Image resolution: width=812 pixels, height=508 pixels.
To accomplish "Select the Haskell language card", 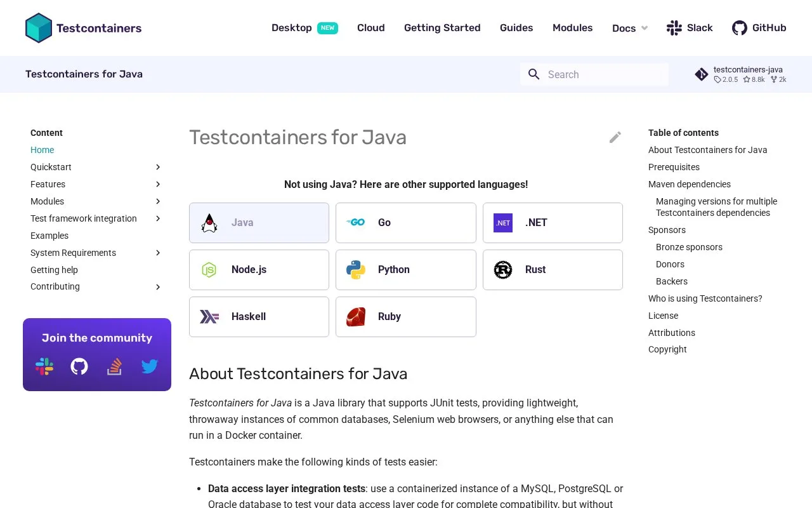I will click(x=259, y=317).
